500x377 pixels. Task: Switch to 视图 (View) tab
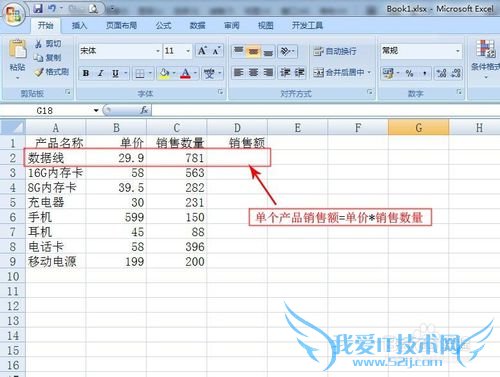pyautogui.click(x=266, y=25)
